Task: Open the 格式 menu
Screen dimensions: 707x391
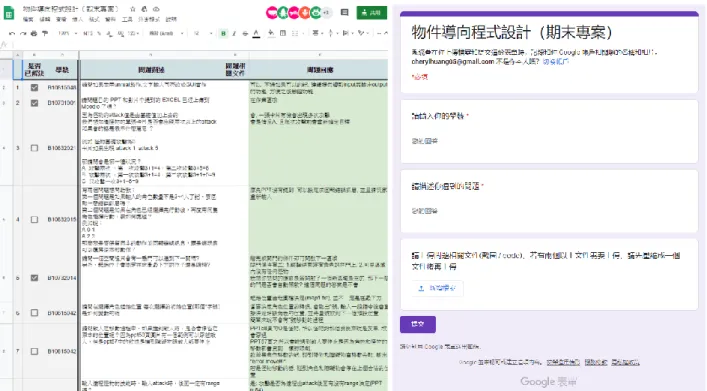Action: click(x=94, y=19)
